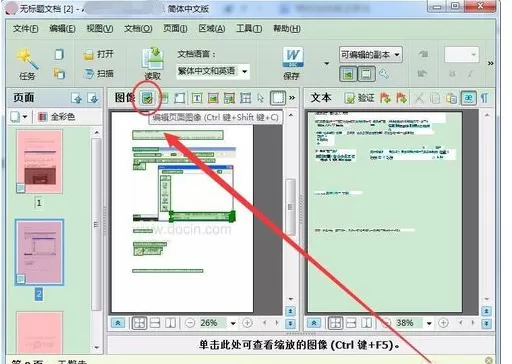
Task: Toggle the æ highlight characters button
Action: (468, 98)
